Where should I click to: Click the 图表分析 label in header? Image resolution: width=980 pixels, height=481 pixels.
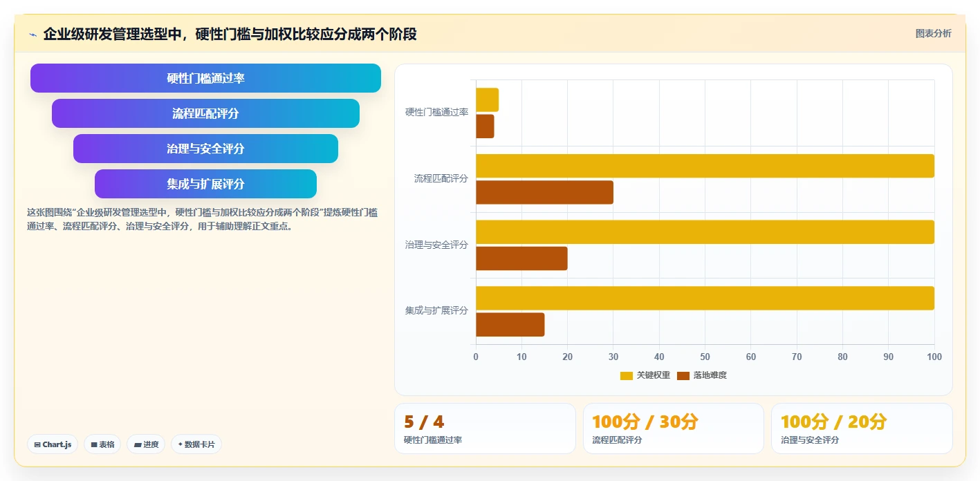933,33
